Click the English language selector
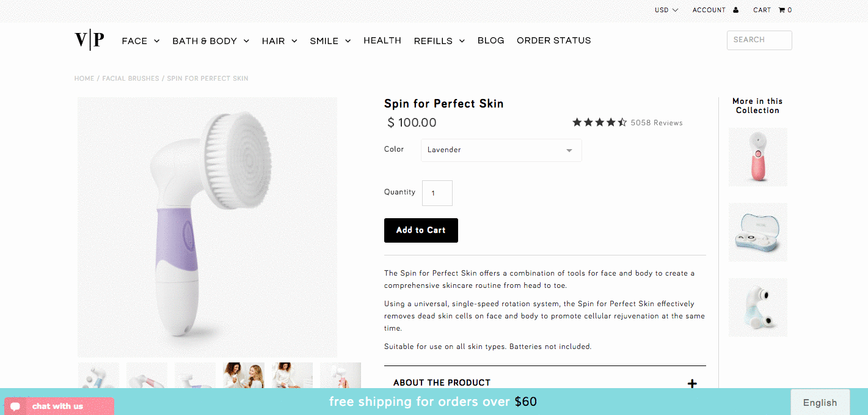 point(820,402)
